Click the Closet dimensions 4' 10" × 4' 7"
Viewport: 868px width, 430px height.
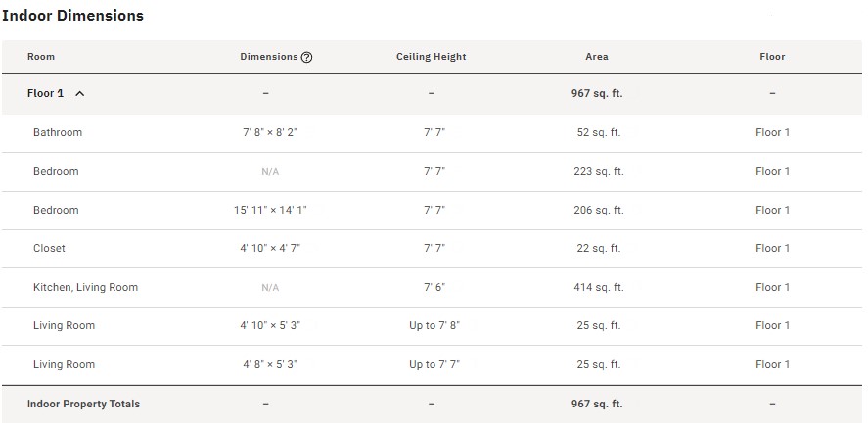[270, 248]
